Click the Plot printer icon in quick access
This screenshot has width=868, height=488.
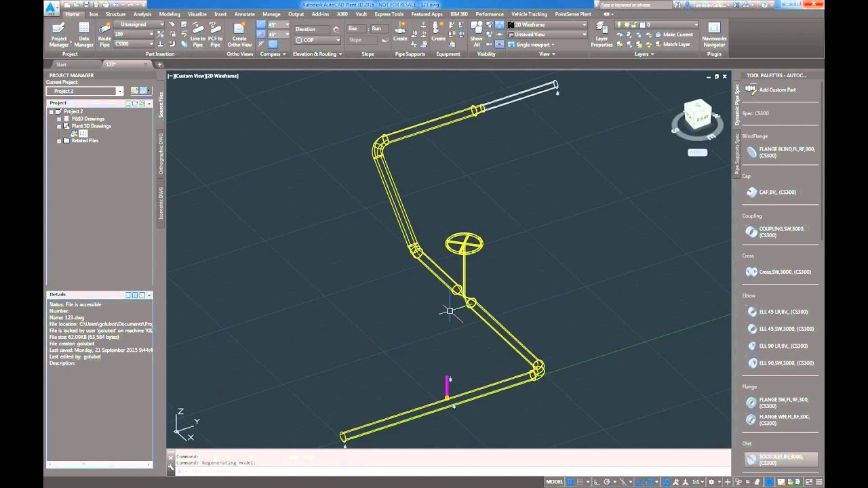(x=106, y=4)
